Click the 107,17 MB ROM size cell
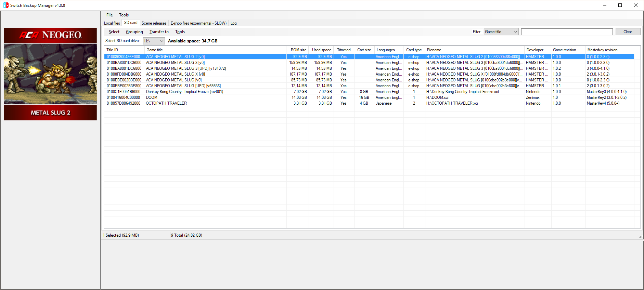The image size is (644, 290). coord(298,74)
